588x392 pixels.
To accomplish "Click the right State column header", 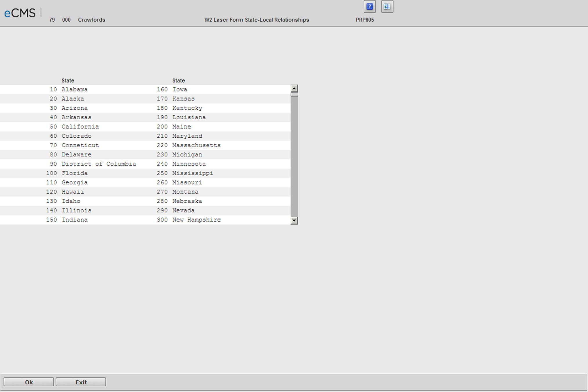I will coord(179,80).
